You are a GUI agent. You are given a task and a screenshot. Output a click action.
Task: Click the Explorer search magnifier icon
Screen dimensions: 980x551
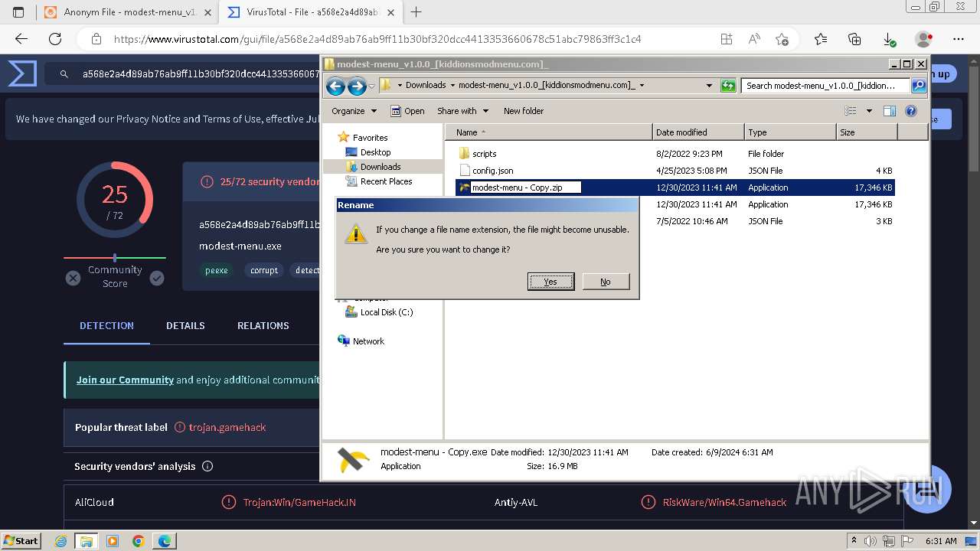tap(919, 86)
